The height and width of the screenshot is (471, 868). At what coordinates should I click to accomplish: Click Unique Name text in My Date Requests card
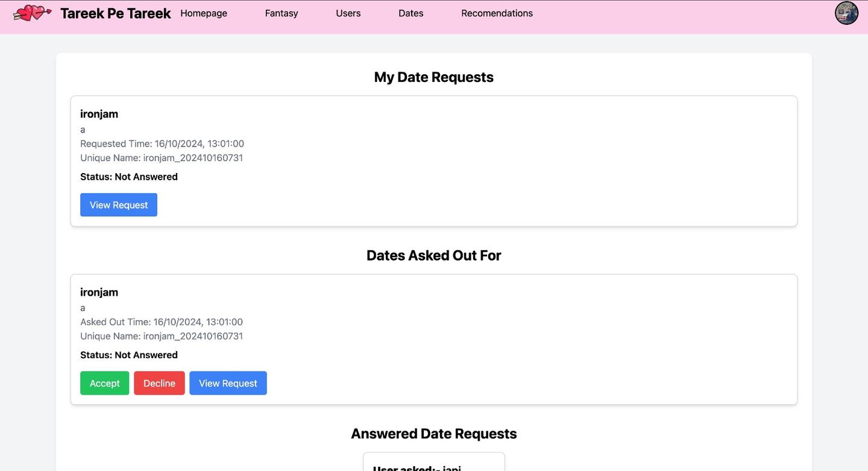pos(162,158)
